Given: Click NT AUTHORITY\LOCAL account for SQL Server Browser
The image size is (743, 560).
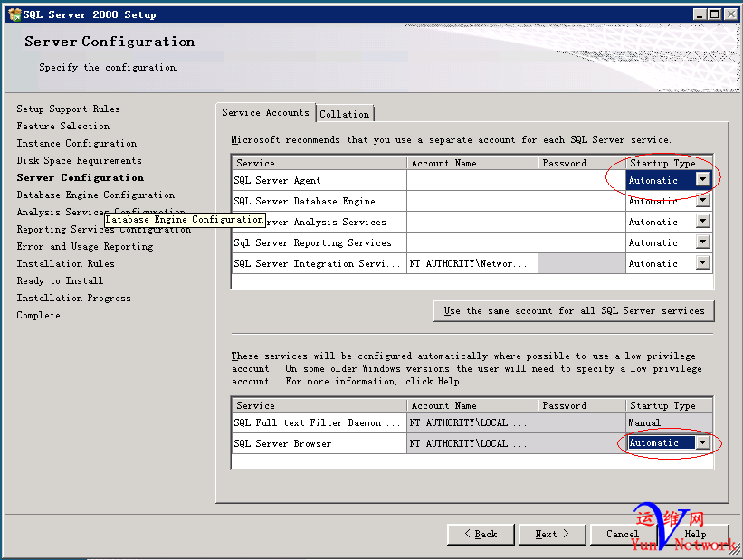Looking at the screenshot, I should click(472, 443).
